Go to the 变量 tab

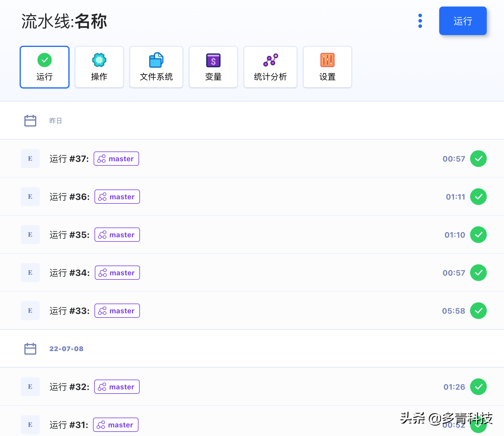tap(213, 67)
